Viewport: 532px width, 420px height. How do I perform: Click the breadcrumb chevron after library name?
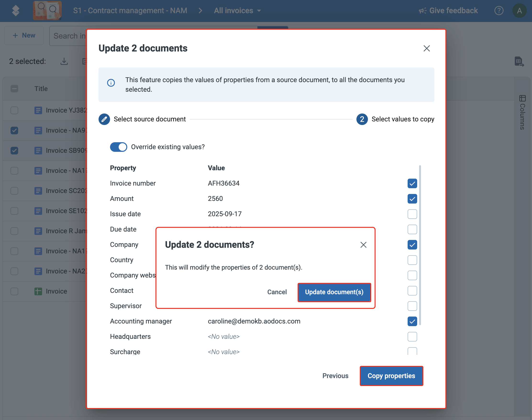coord(200,11)
